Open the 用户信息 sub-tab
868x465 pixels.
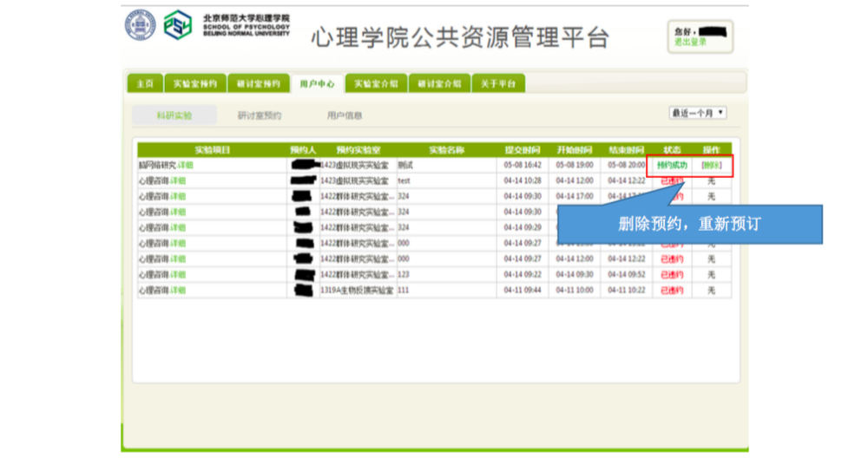click(x=345, y=115)
